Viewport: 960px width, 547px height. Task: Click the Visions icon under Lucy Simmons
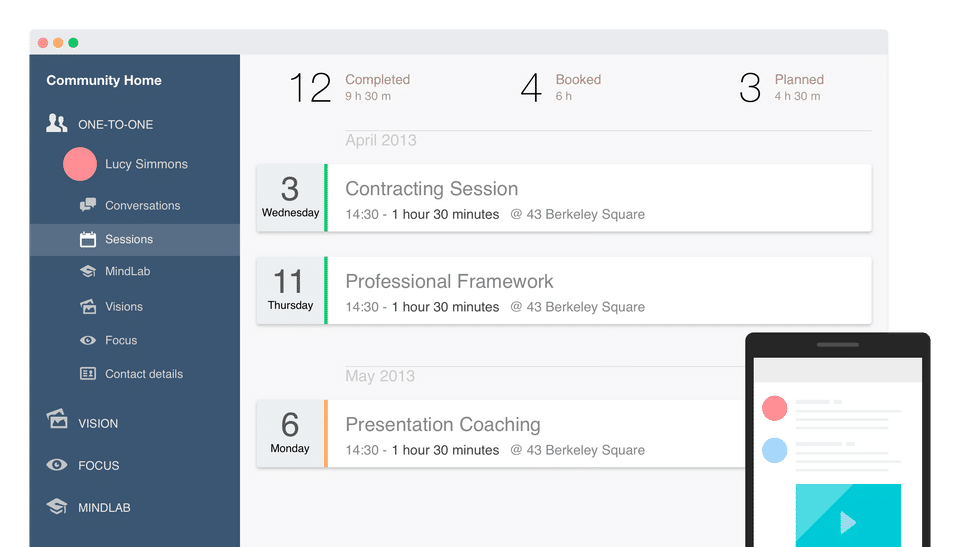(87, 306)
